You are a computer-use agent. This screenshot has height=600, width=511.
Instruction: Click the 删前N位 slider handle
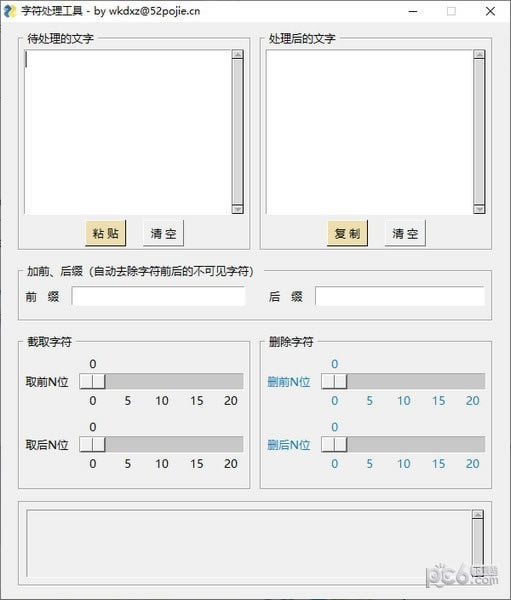pyautogui.click(x=334, y=382)
